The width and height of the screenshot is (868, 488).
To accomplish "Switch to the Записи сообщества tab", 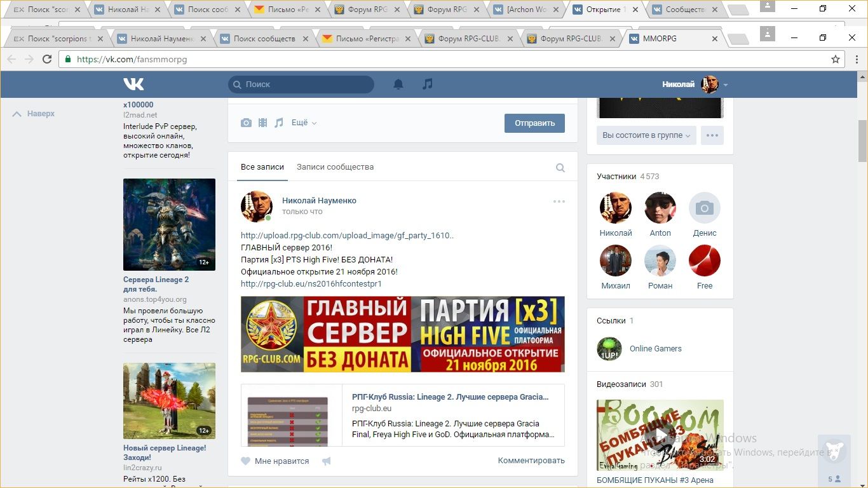I will pos(335,167).
